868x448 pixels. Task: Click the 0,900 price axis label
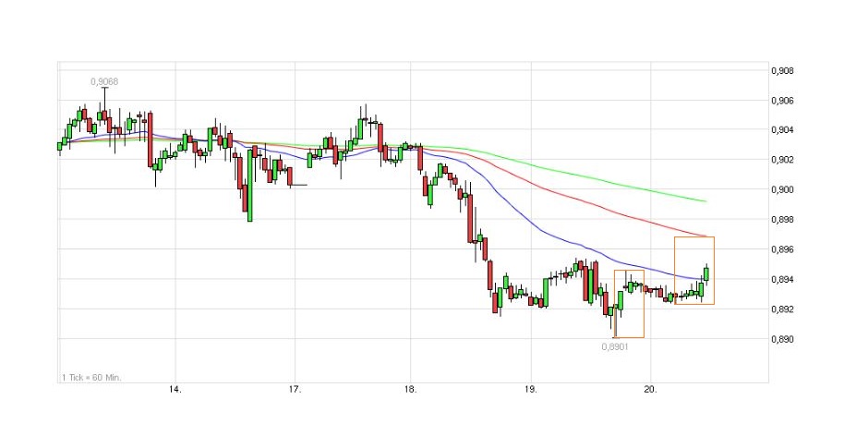click(x=783, y=190)
